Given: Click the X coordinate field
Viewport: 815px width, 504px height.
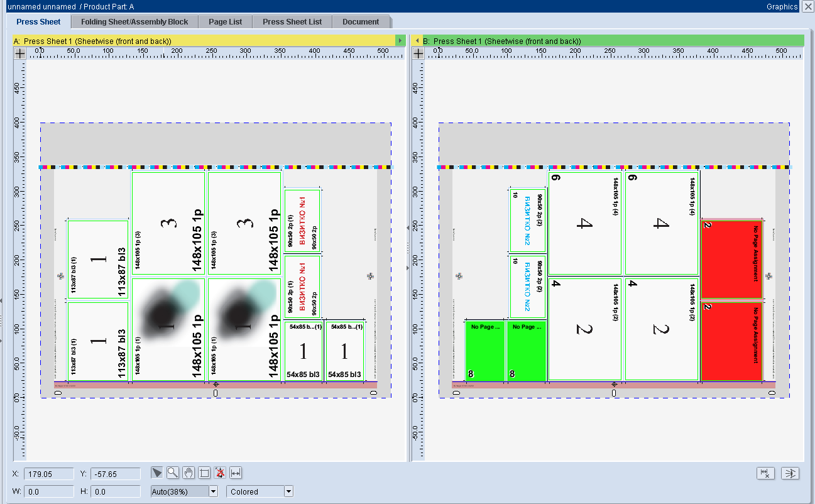Looking at the screenshot, I should [48, 474].
